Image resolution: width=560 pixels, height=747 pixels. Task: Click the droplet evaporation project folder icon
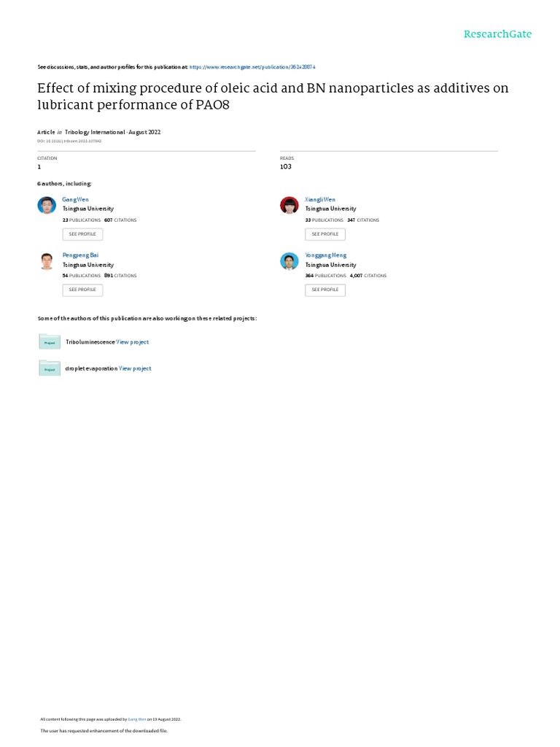(x=50, y=368)
